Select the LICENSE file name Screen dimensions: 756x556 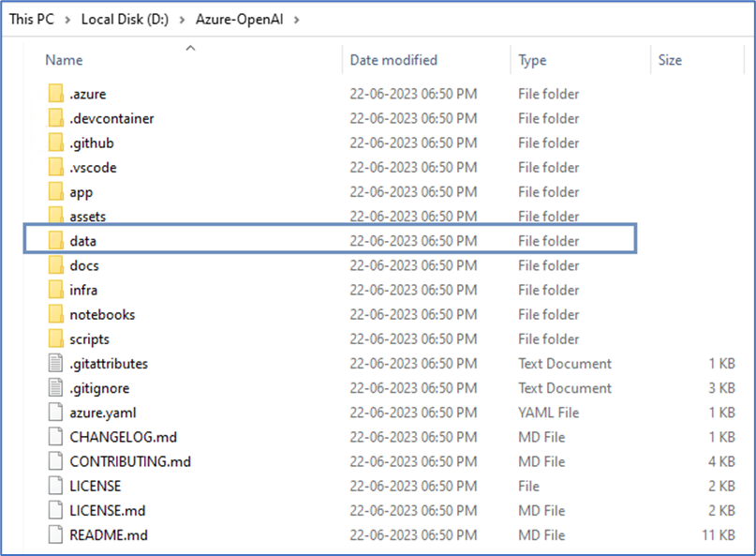tap(96, 486)
